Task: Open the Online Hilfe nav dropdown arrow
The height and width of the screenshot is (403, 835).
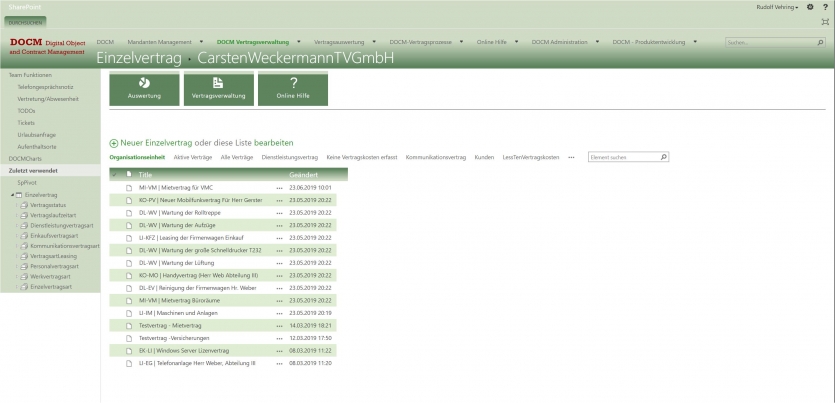Action: coord(516,42)
